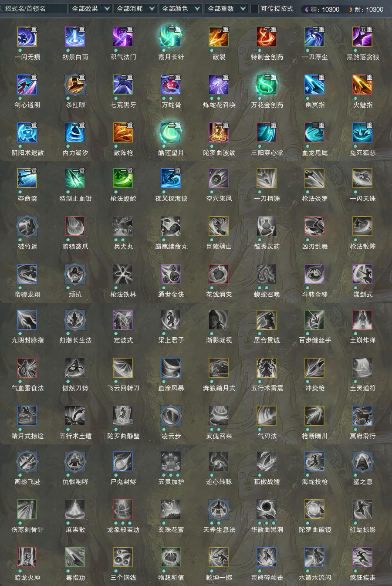Select the 幽冥指 skill icon
The width and height of the screenshot is (392, 586).
(x=315, y=85)
